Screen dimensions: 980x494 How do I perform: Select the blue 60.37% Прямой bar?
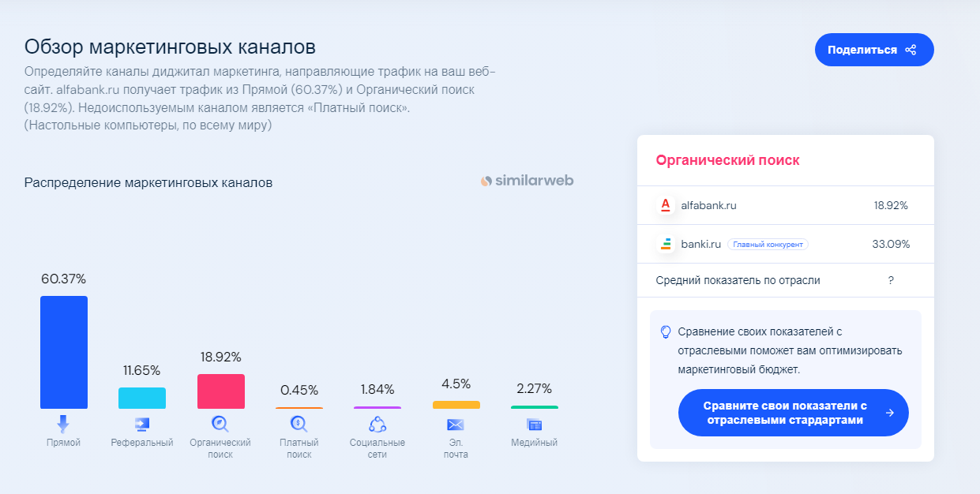(64, 352)
